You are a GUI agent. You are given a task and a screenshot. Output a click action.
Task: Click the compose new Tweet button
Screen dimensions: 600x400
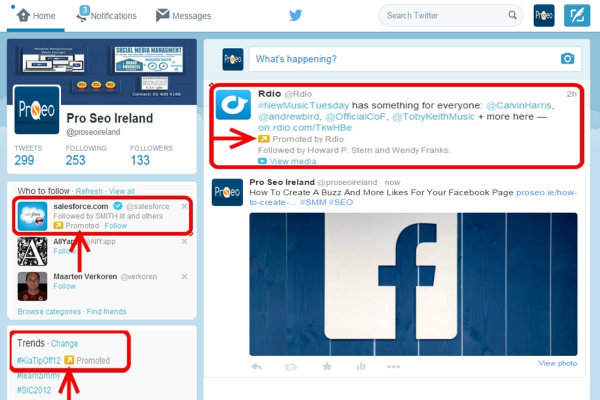577,15
